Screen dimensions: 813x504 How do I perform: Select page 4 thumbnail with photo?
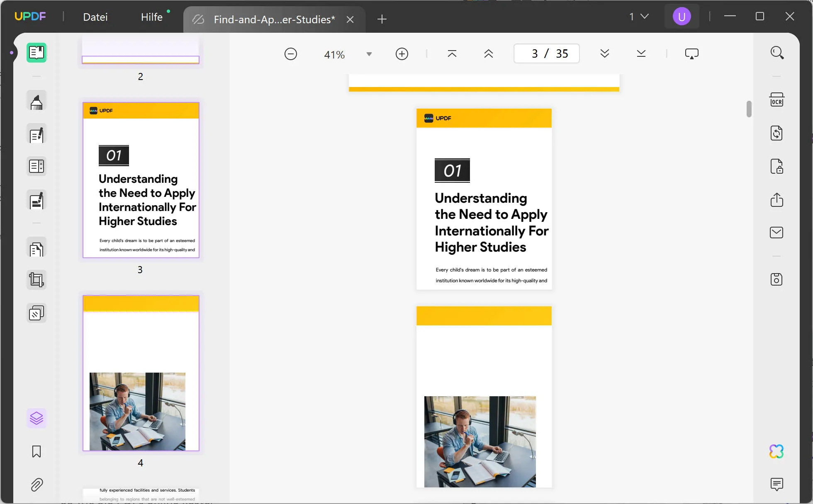[x=141, y=373]
